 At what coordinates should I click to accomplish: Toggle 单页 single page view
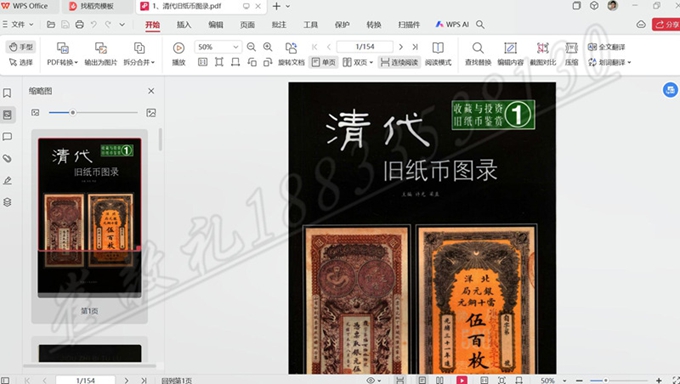(x=323, y=62)
